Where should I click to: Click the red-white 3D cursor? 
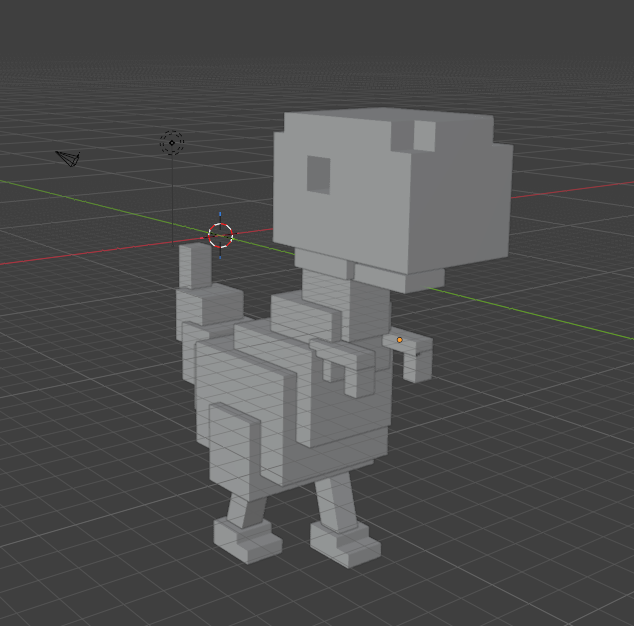click(220, 235)
